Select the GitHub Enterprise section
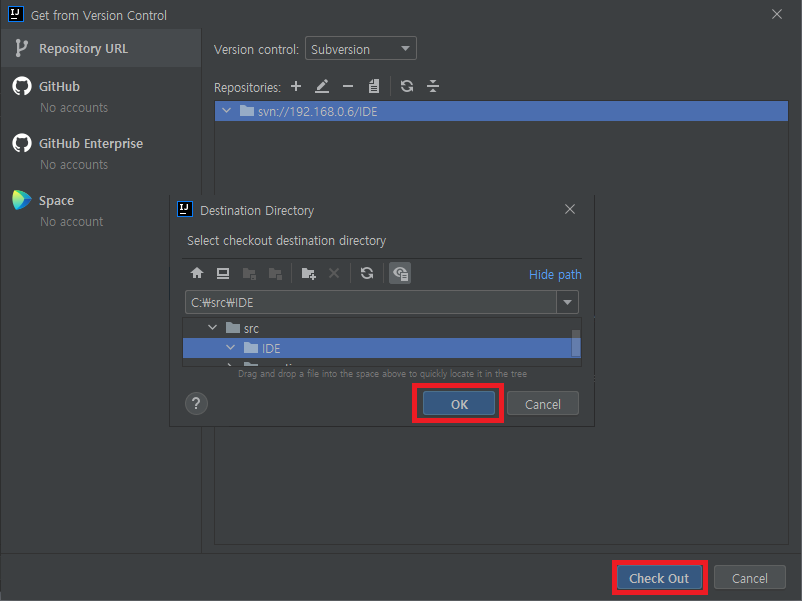802x601 pixels. [101, 153]
